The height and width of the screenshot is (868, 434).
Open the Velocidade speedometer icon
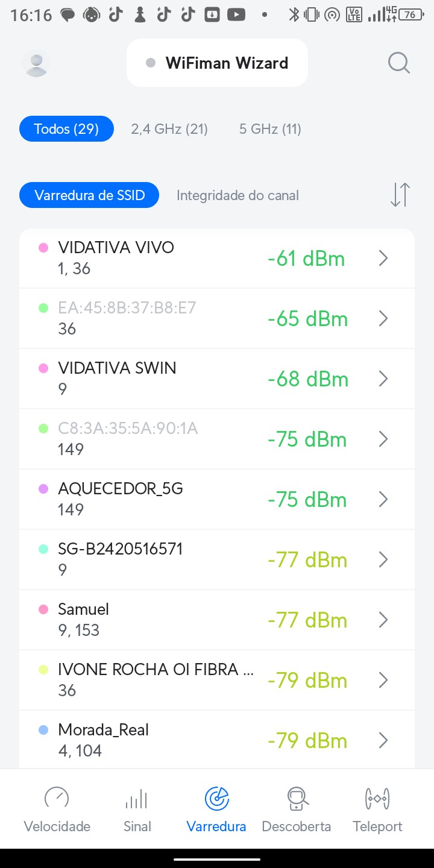click(57, 799)
